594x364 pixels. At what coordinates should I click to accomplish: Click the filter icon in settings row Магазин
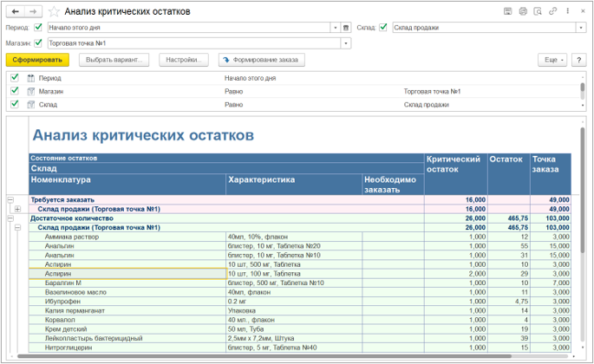coord(30,91)
